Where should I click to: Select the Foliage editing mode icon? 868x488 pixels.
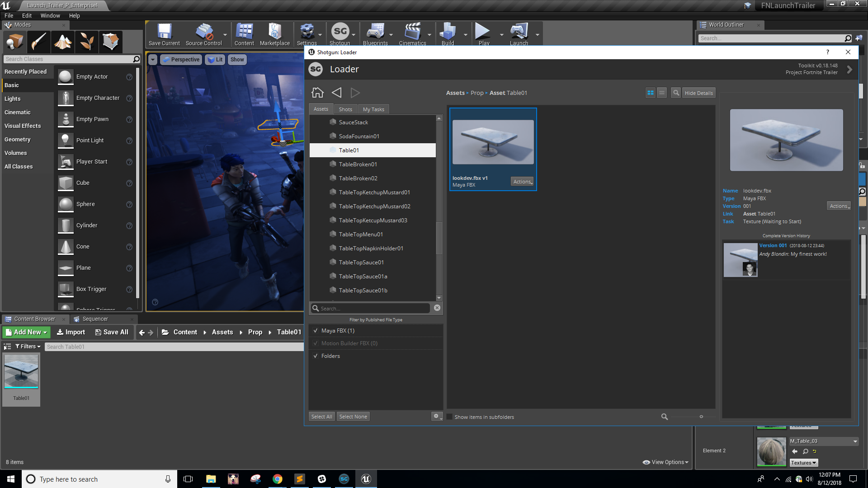[86, 42]
